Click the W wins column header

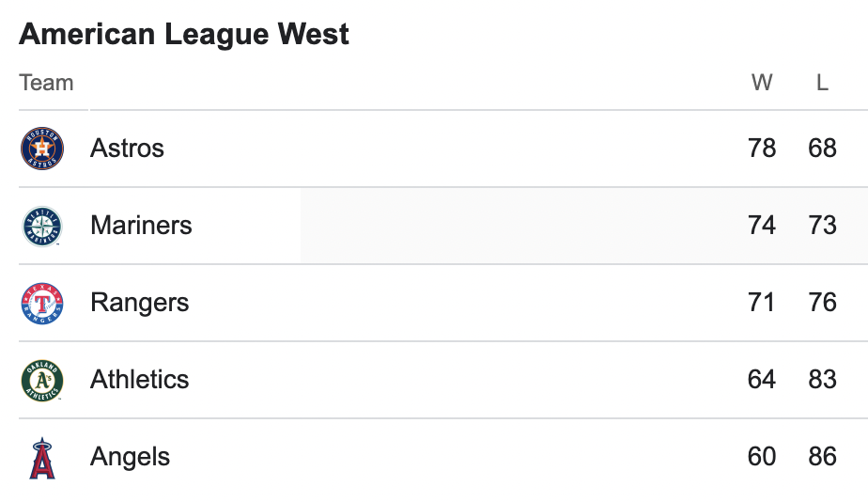pyautogui.click(x=762, y=83)
